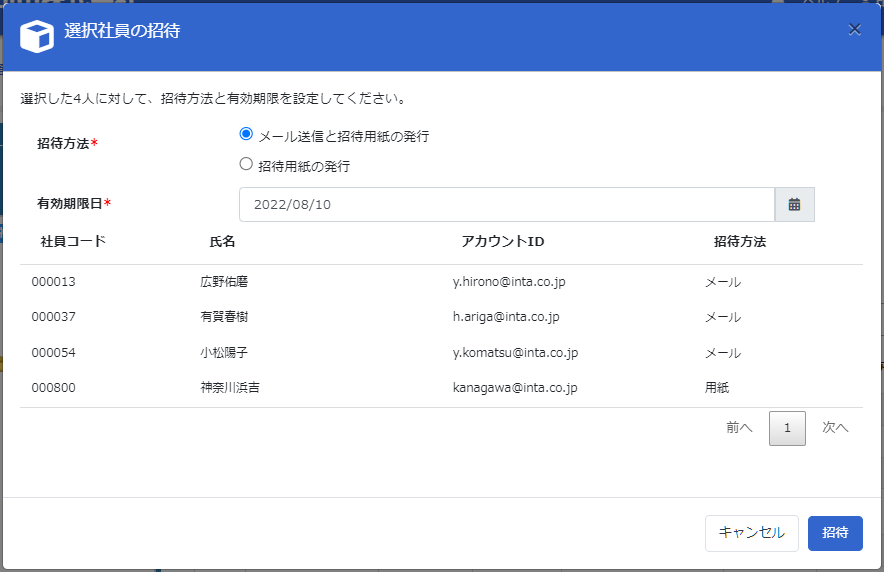Select 招待用紙の発行 radio option
The height and width of the screenshot is (572, 884).
[x=246, y=165]
